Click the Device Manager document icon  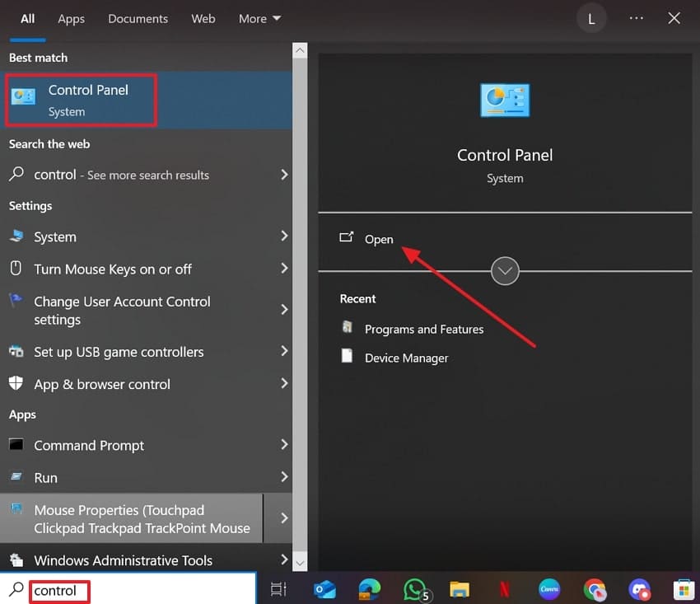coord(347,356)
